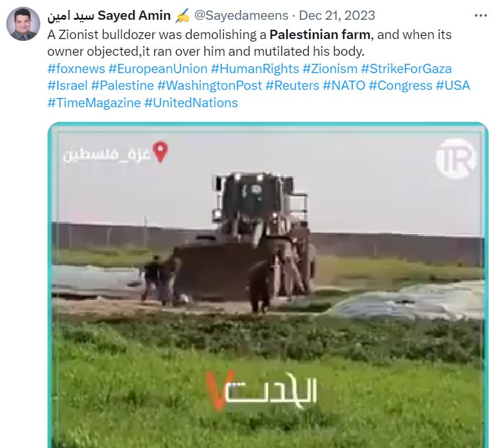Open the #StrikeForGaza hashtag
This screenshot has height=448, width=494.
coord(406,69)
